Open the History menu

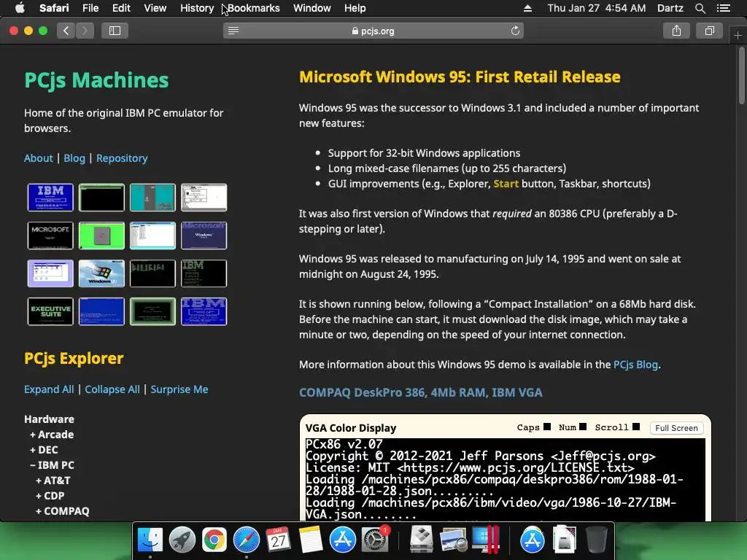pos(197,8)
